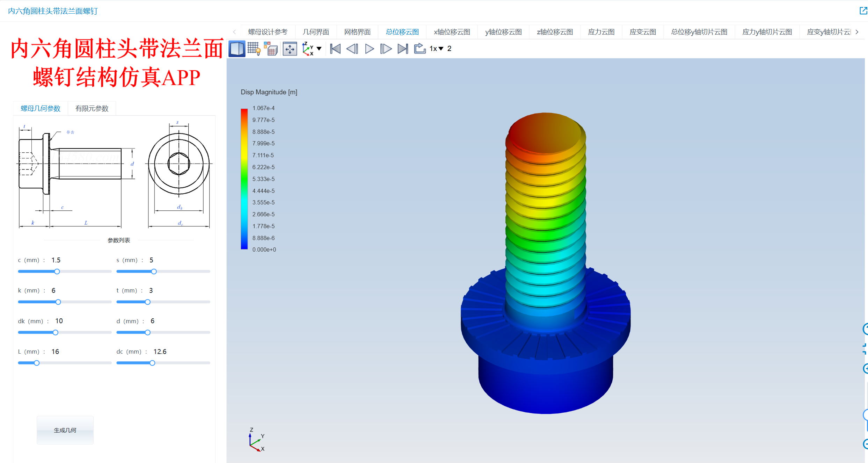
Task: Click the 内六角圆柱头带法兰面螺钉 page title
Action: (x=53, y=11)
